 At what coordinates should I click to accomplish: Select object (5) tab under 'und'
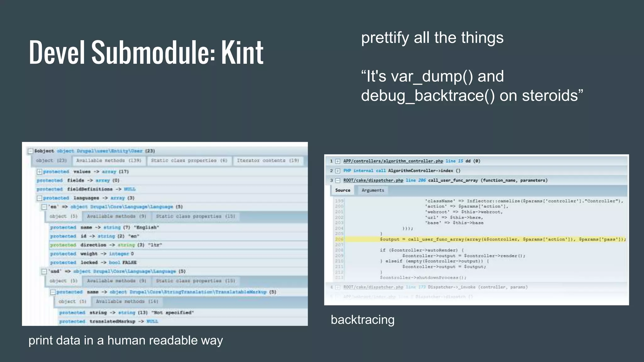pos(63,281)
